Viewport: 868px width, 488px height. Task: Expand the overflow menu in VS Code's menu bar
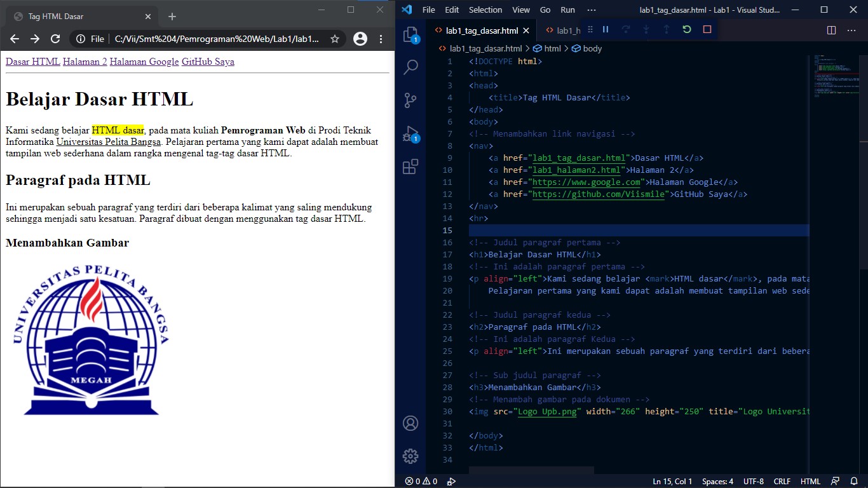click(592, 10)
